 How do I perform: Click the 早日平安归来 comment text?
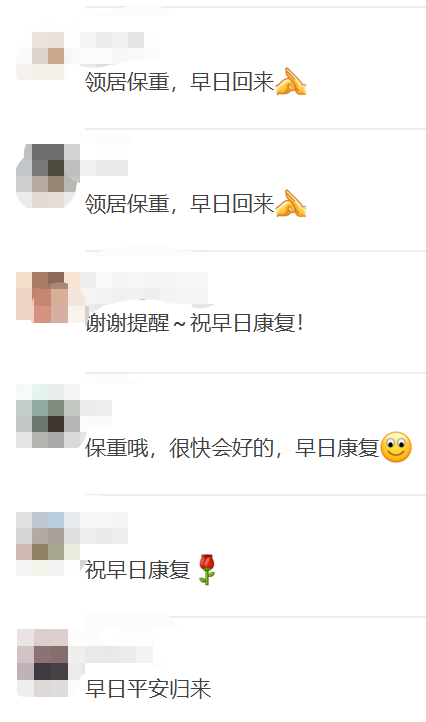pyautogui.click(x=148, y=689)
